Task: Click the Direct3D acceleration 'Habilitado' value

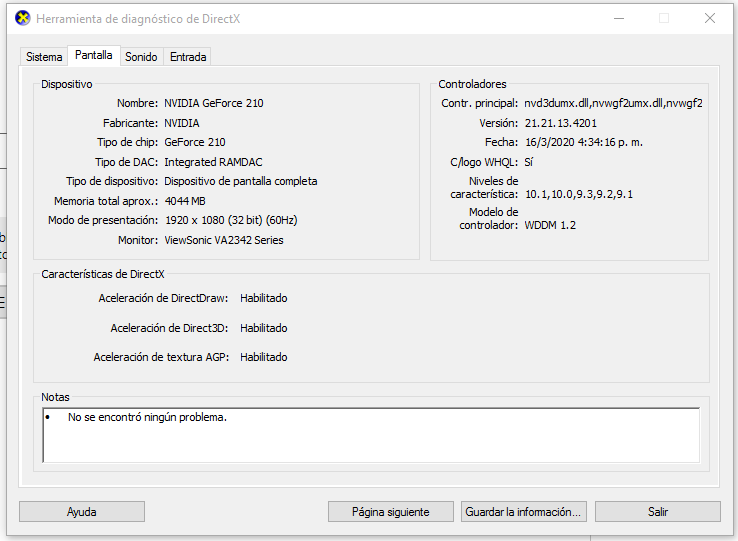Action: 264,328
